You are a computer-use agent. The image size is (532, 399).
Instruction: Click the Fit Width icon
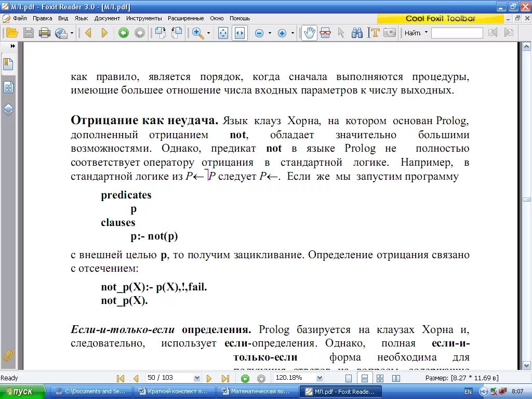(240, 33)
